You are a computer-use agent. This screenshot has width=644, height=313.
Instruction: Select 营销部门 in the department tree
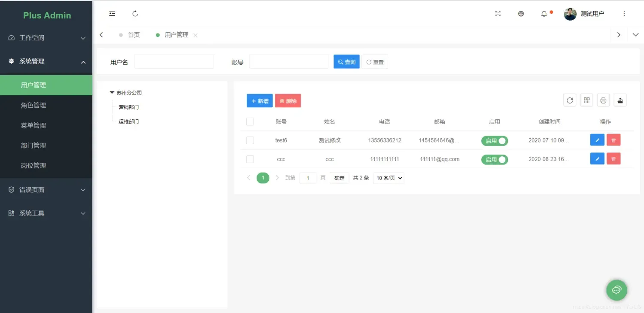128,106
